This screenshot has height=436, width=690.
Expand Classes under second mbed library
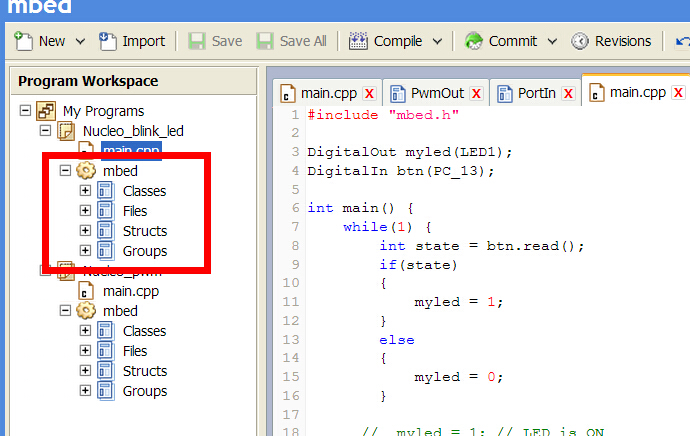point(85,330)
